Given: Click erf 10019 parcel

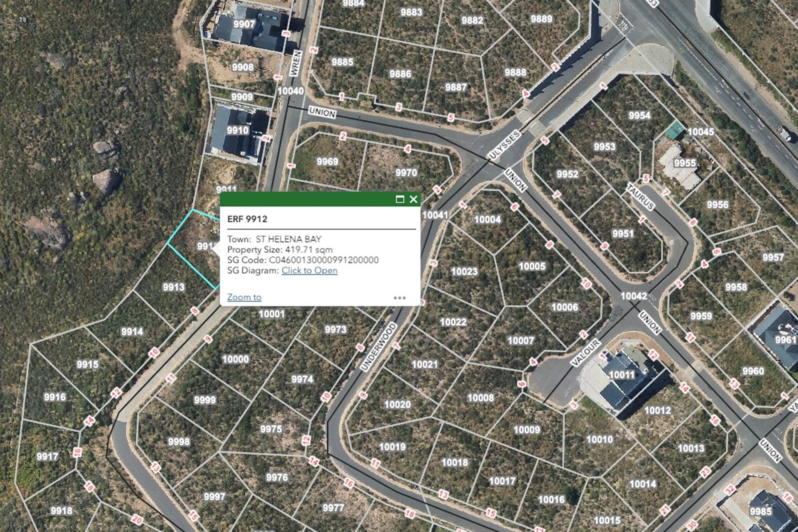Looking at the screenshot, I should click(x=392, y=447).
